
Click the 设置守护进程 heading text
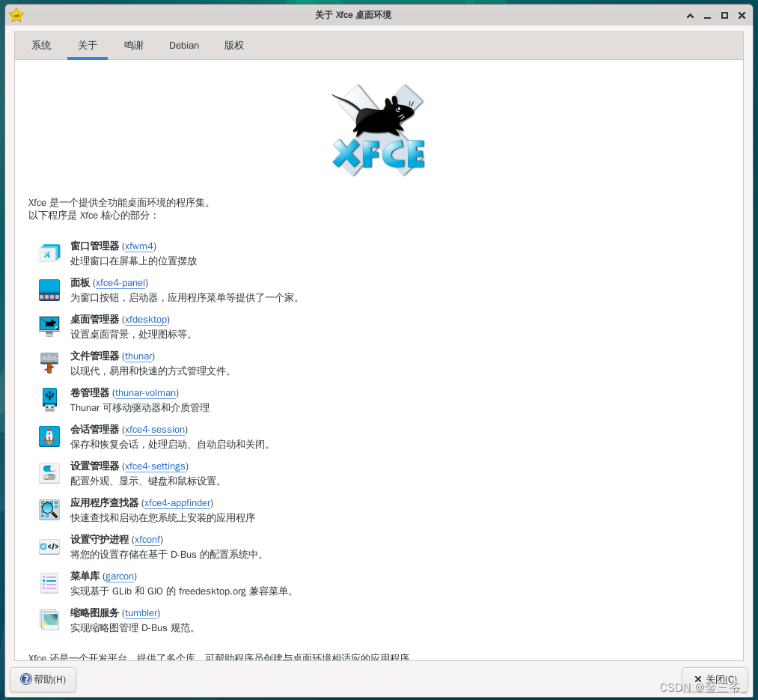(x=100, y=539)
